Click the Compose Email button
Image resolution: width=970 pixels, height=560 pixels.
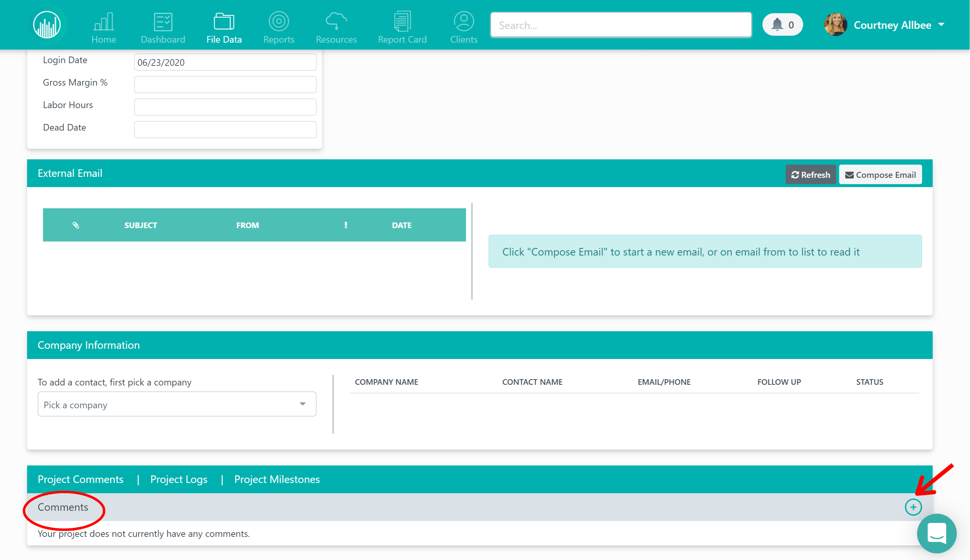(x=880, y=175)
